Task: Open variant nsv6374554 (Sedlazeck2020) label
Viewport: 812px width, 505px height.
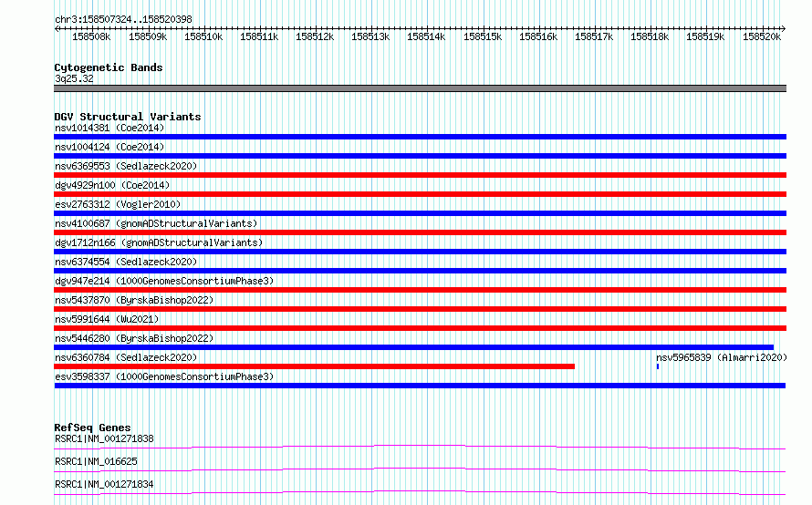Action: (126, 262)
